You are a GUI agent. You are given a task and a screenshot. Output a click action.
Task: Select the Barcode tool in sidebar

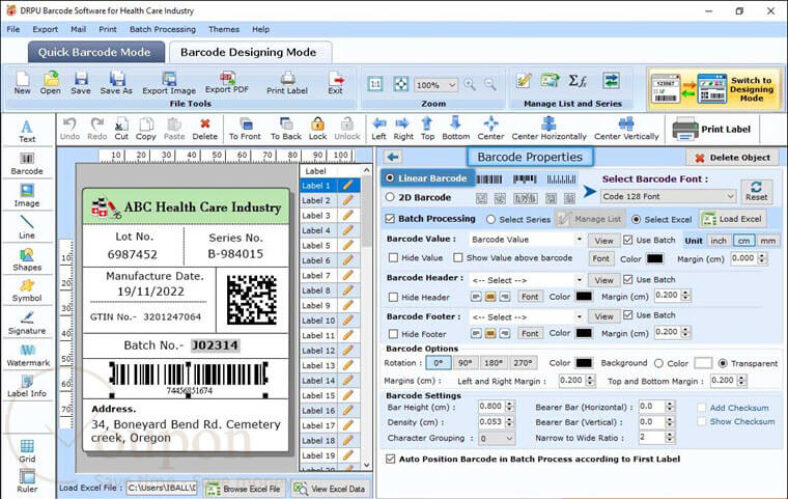(27, 164)
